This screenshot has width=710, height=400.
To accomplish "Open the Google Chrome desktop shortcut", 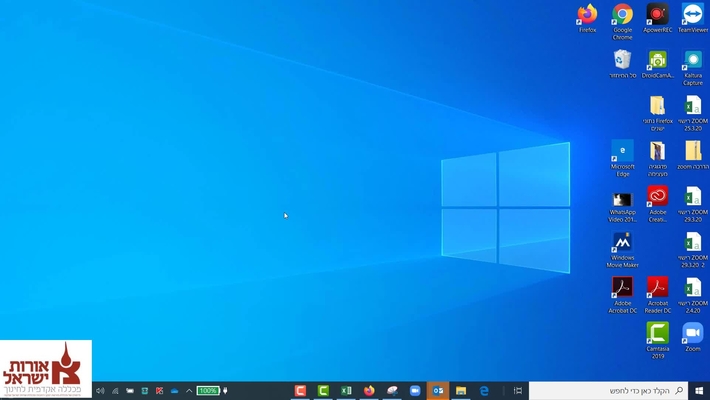I will (x=622, y=22).
